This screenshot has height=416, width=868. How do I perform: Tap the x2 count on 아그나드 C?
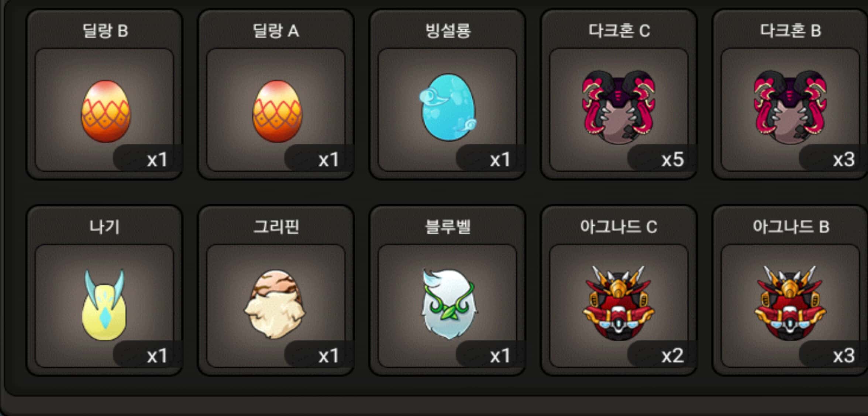click(x=672, y=356)
